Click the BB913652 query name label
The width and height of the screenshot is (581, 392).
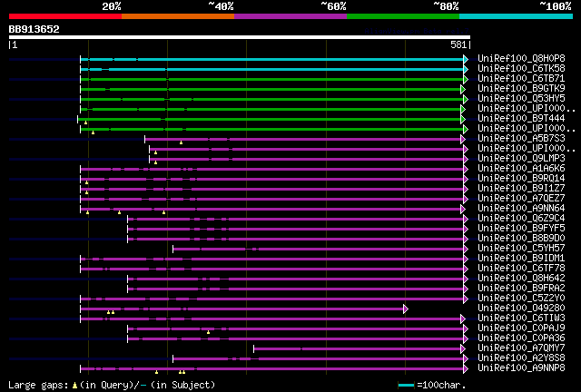tap(34, 29)
